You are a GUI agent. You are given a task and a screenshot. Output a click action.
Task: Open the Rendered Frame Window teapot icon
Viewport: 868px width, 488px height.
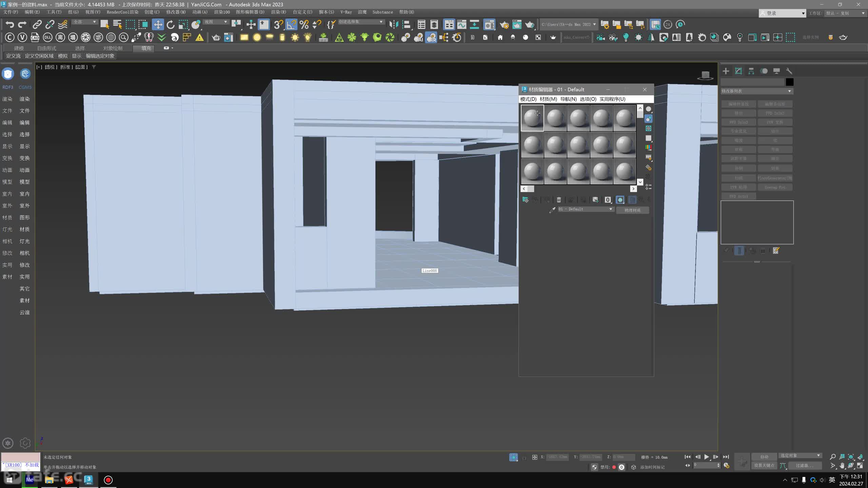[x=517, y=24]
